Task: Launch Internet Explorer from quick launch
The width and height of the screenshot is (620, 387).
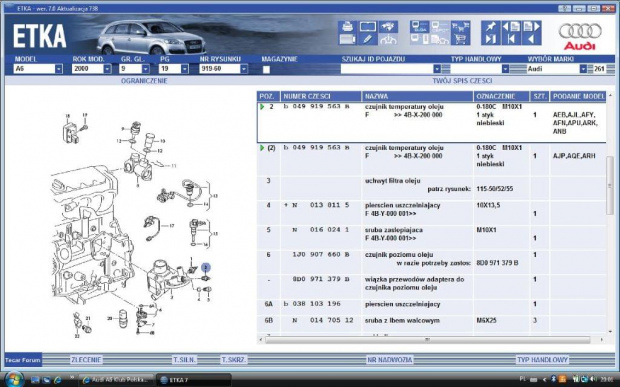Action: click(x=58, y=380)
